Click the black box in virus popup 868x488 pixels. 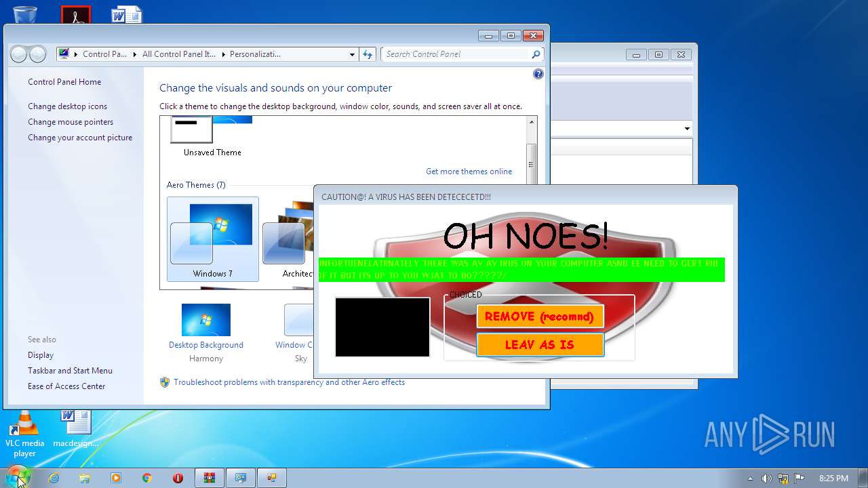(382, 327)
